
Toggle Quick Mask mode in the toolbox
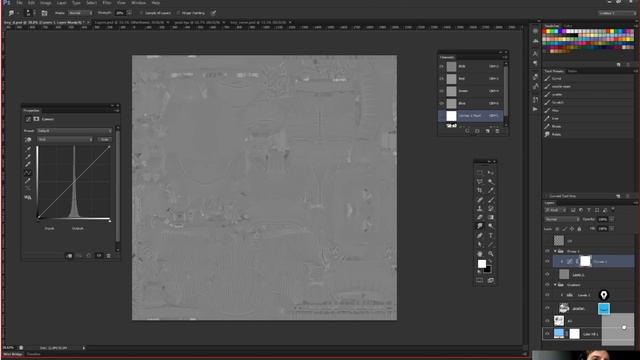[x=480, y=280]
